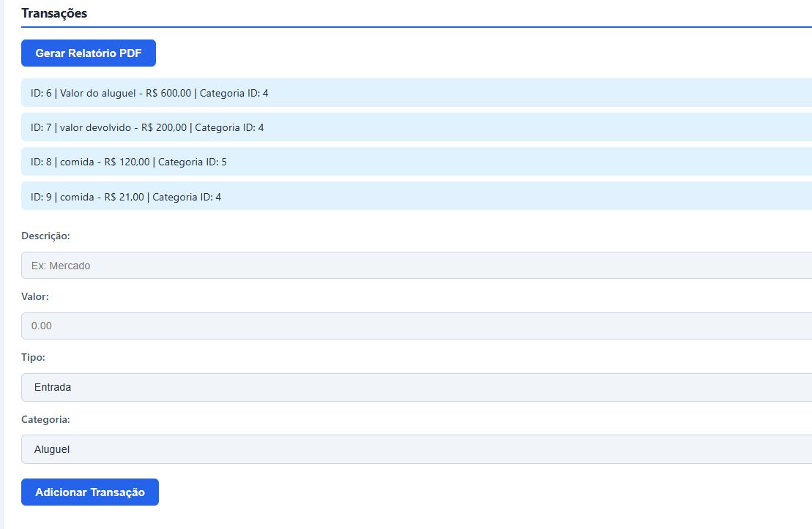Click into the Valor amount field
The image size is (812, 529).
point(416,326)
